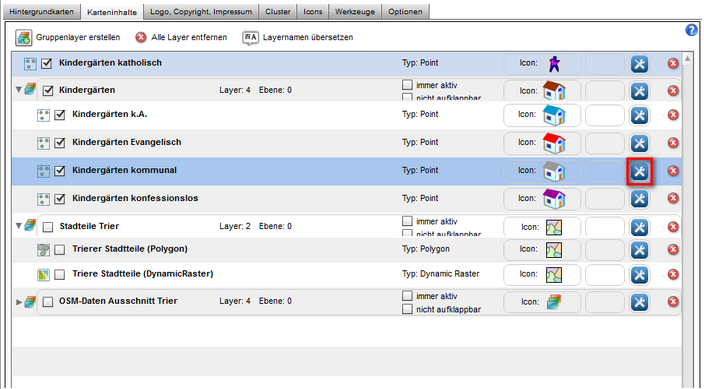Click help question mark icon
This screenshot has width=704, height=389.
[691, 30]
